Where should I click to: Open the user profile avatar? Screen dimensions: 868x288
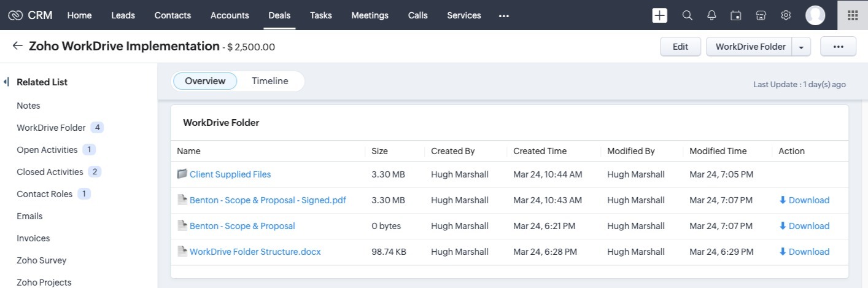pos(815,15)
